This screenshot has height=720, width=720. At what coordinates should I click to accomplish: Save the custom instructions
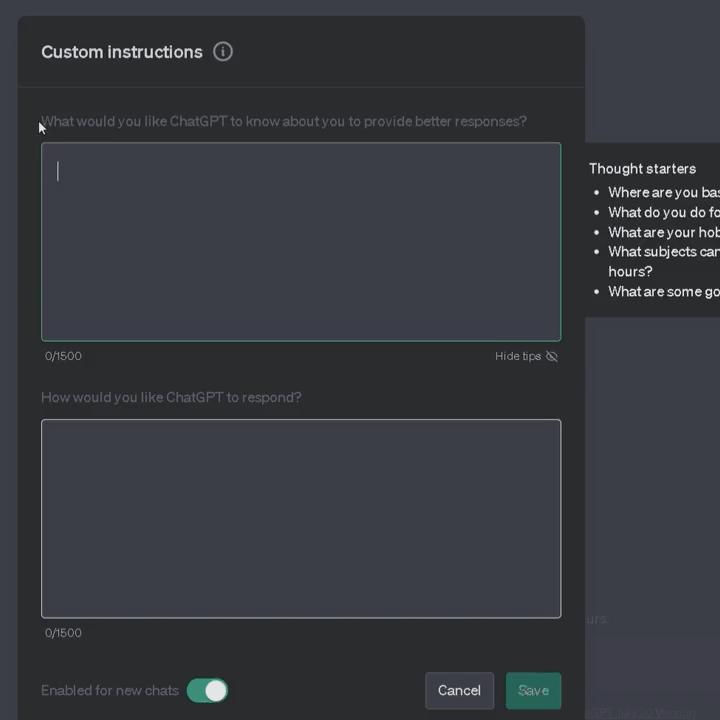point(533,690)
